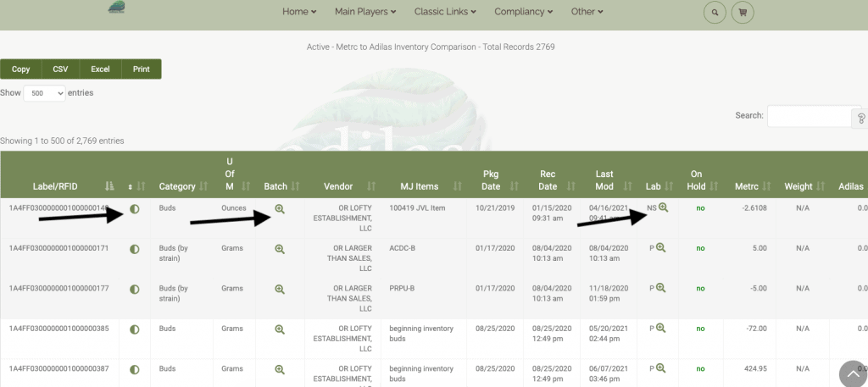
Task: Click the search help question icon
Action: 861,119
